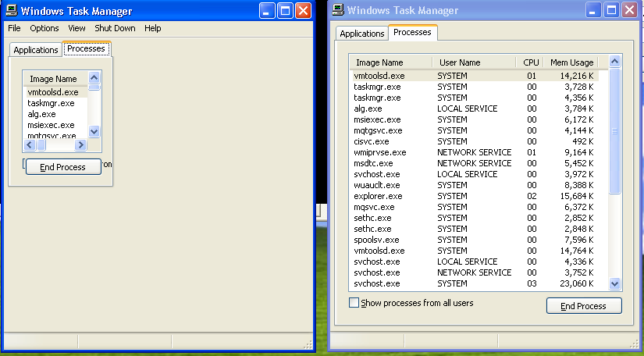Click scroll down arrow in left process list
The image size is (644, 356).
94,131
